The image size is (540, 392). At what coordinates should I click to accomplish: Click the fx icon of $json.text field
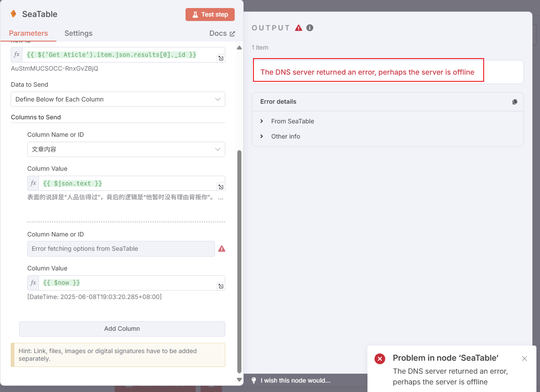click(33, 183)
